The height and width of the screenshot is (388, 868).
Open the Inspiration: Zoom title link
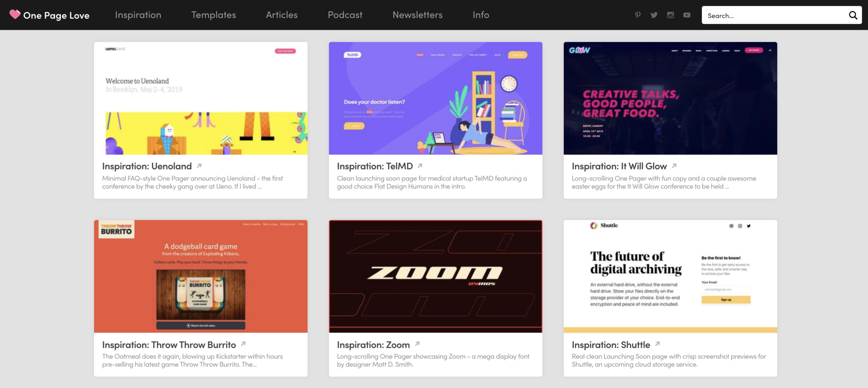tap(373, 345)
